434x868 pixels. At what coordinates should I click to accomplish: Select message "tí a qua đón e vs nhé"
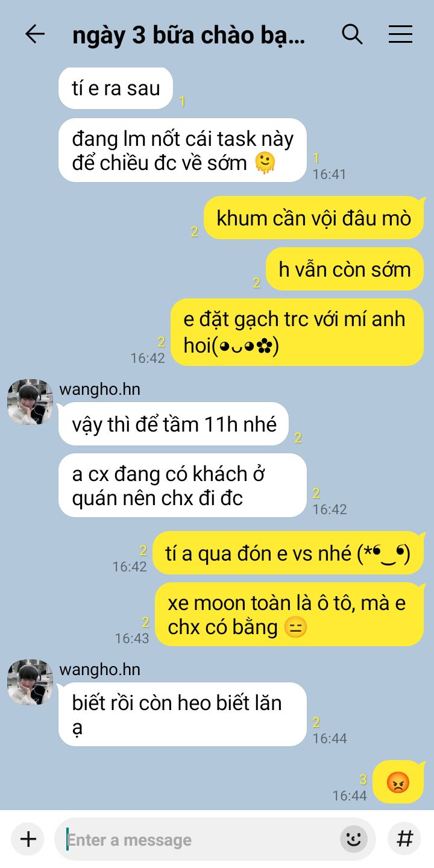pyautogui.click(x=288, y=553)
